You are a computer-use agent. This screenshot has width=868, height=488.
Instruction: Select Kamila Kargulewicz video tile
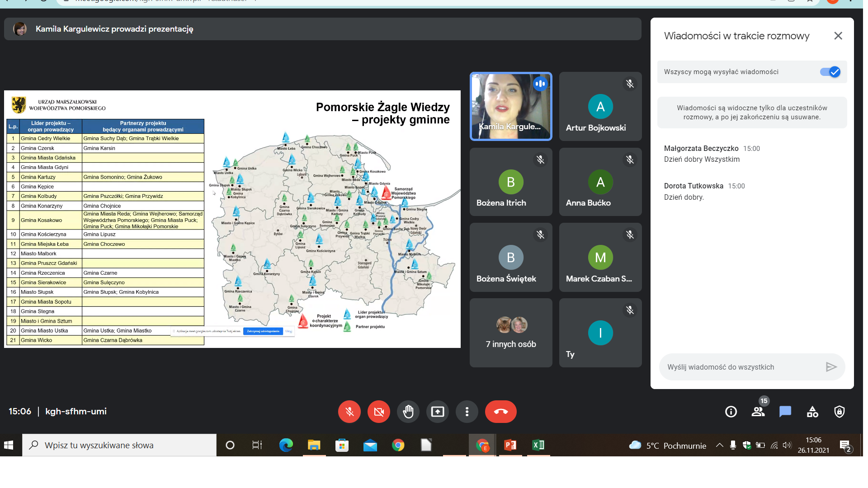tap(511, 107)
